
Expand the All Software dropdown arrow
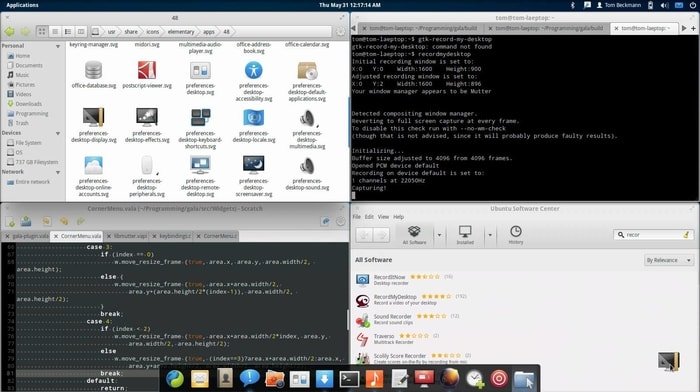point(439,235)
